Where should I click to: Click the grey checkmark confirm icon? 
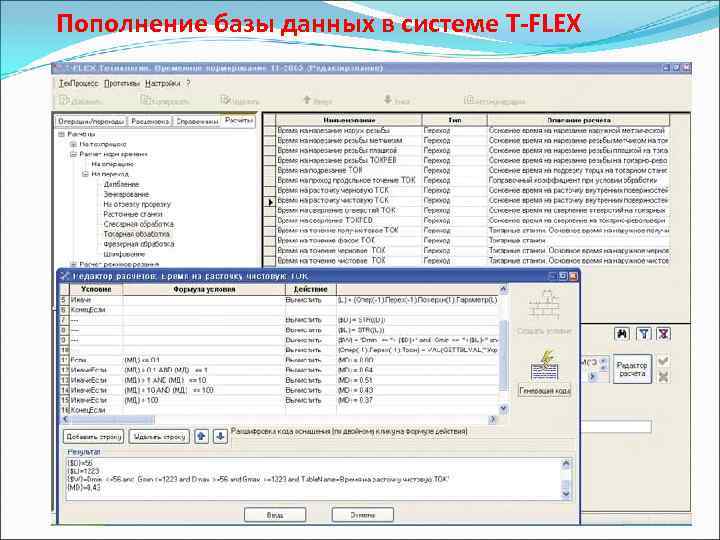coord(663,361)
